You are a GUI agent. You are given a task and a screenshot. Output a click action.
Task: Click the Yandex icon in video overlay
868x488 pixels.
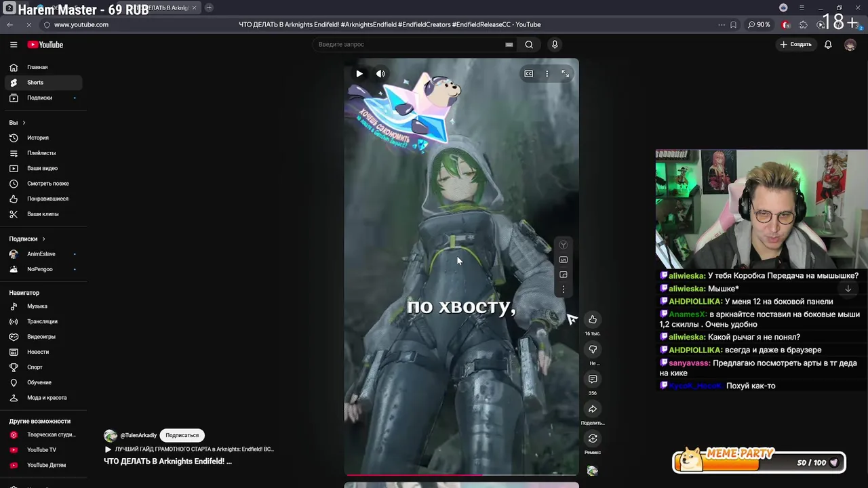tap(563, 245)
